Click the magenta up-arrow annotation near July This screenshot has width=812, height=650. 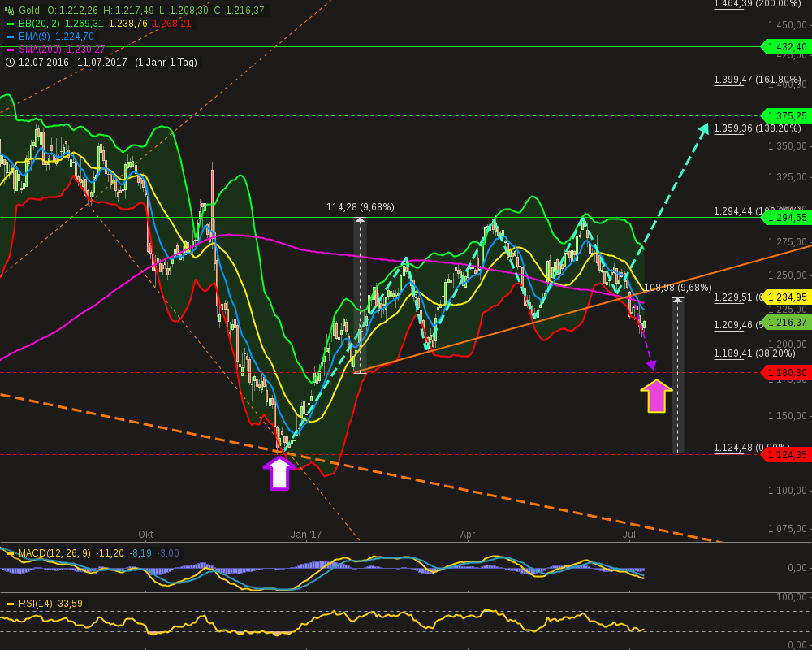[658, 396]
